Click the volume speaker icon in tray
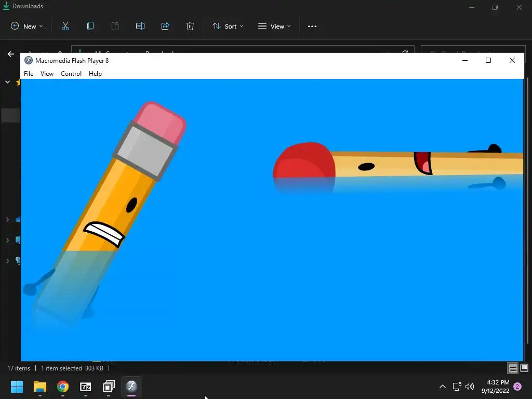The width and height of the screenshot is (532, 399). click(470, 387)
